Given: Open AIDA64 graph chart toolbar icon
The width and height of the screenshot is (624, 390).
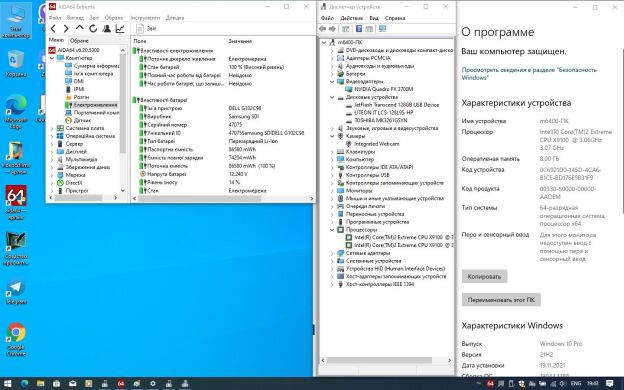Looking at the screenshot, I should pos(120,29).
